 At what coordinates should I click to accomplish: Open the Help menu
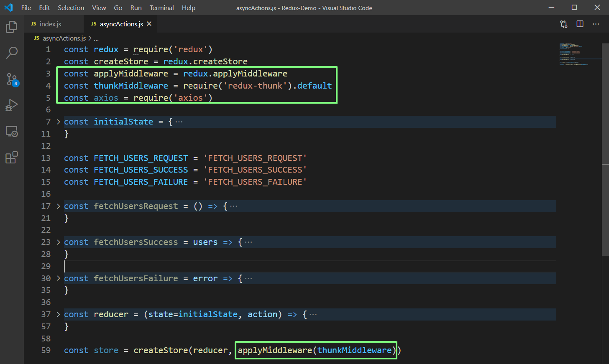pyautogui.click(x=189, y=8)
